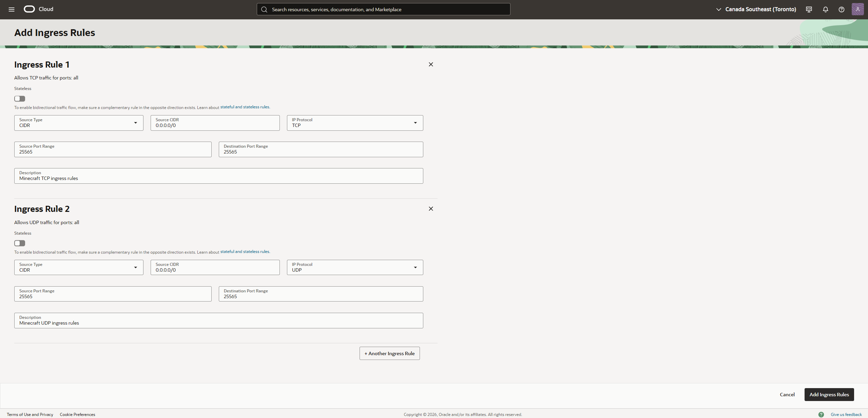Open the help question mark icon
868x418 pixels.
tap(842, 10)
